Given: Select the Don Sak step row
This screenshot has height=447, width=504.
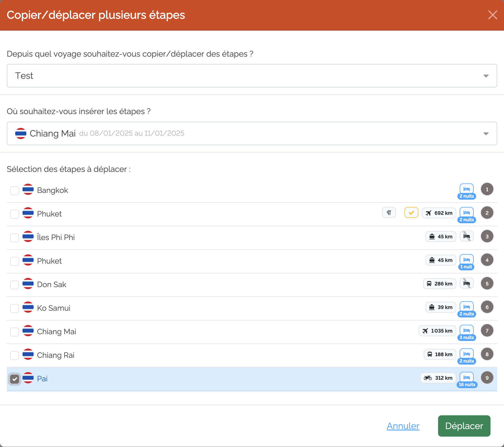Looking at the screenshot, I should (x=252, y=285).
